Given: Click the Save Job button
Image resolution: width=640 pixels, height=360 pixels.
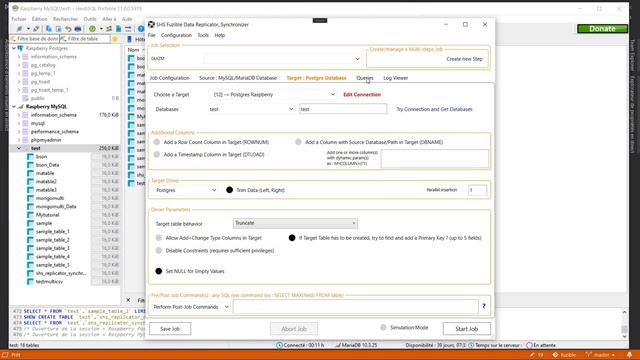Looking at the screenshot, I should (x=170, y=329).
